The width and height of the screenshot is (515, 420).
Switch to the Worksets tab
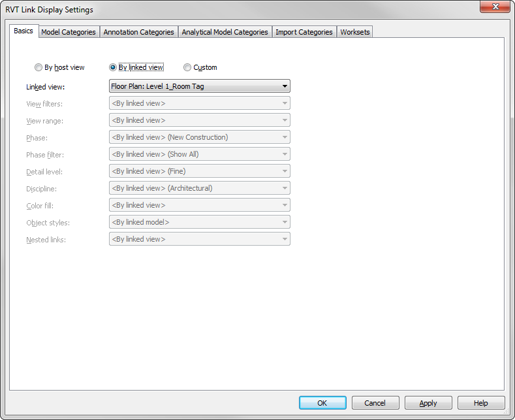[354, 32]
